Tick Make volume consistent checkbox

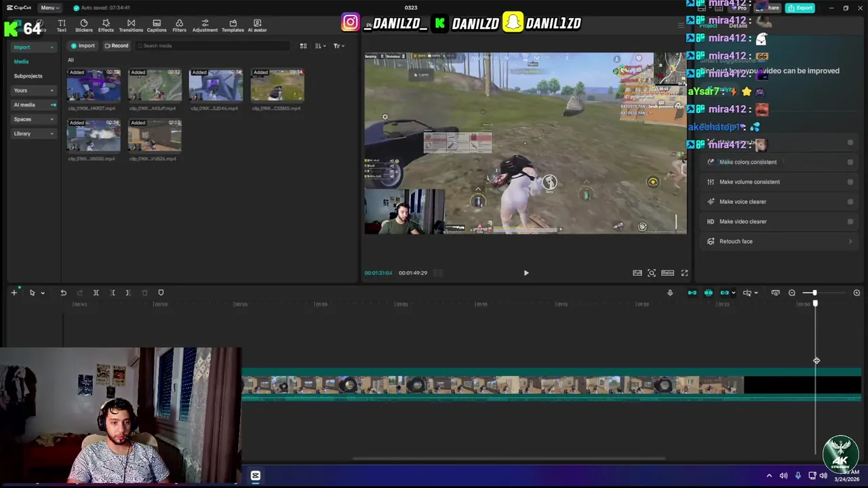(x=850, y=182)
